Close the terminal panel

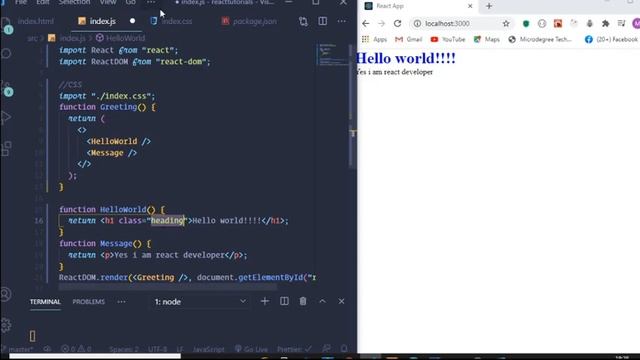click(341, 302)
